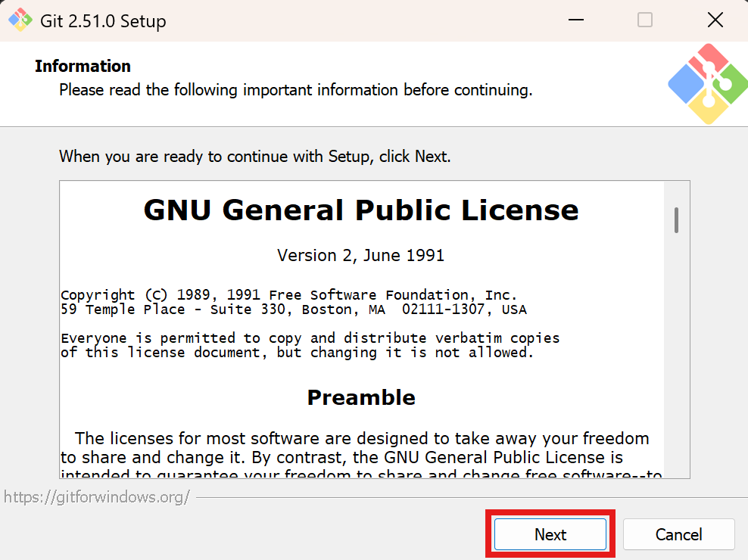Click 'The licenses for most software' paragraph line
748x560 pixels.
[x=362, y=438]
